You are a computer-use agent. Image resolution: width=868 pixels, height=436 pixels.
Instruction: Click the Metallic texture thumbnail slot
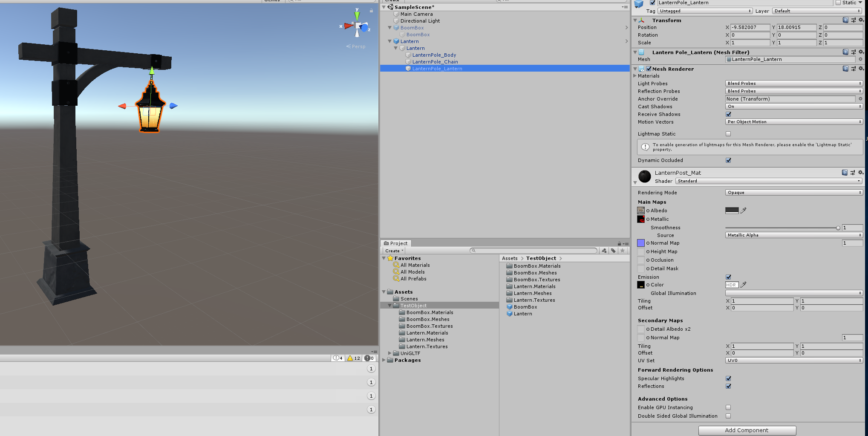641,219
